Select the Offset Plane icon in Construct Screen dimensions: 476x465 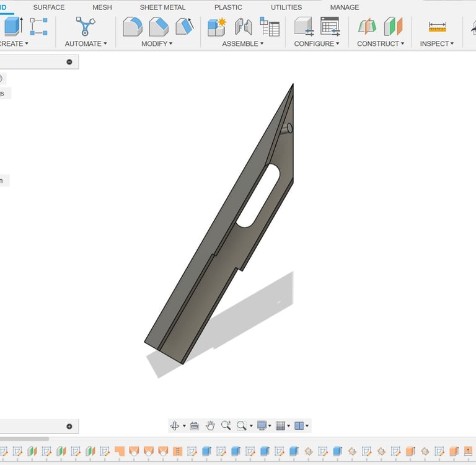click(367, 27)
